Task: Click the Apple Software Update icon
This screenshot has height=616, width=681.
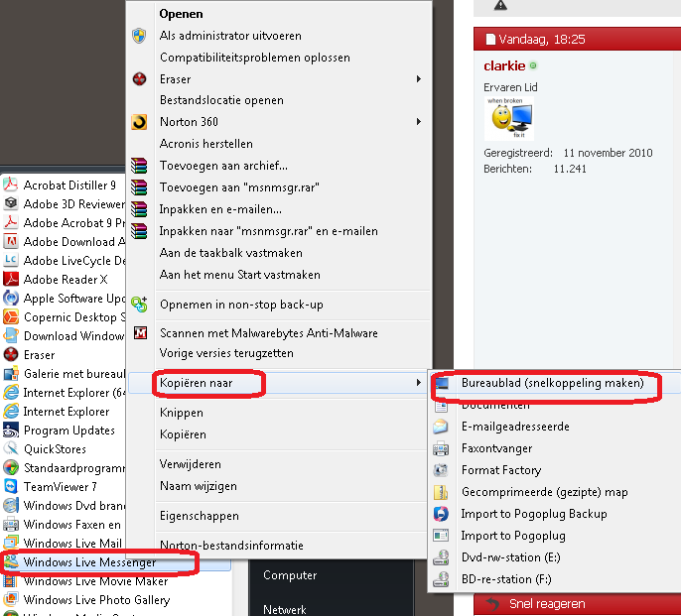Action: click(10, 299)
